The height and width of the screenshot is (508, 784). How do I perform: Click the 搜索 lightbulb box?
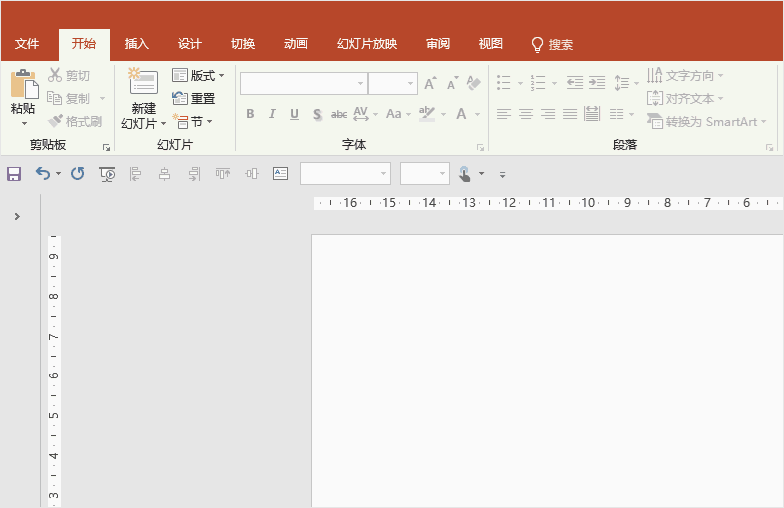point(552,44)
